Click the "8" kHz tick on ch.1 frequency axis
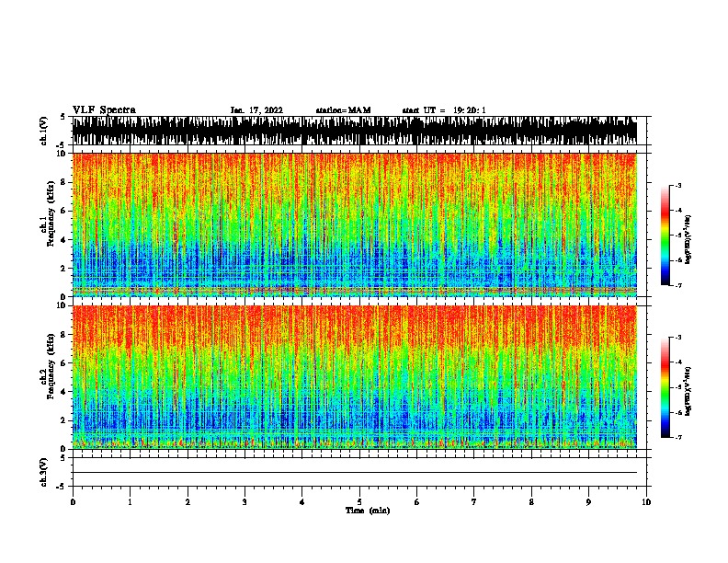Image resolution: width=728 pixels, height=563 pixels. pyautogui.click(x=65, y=182)
